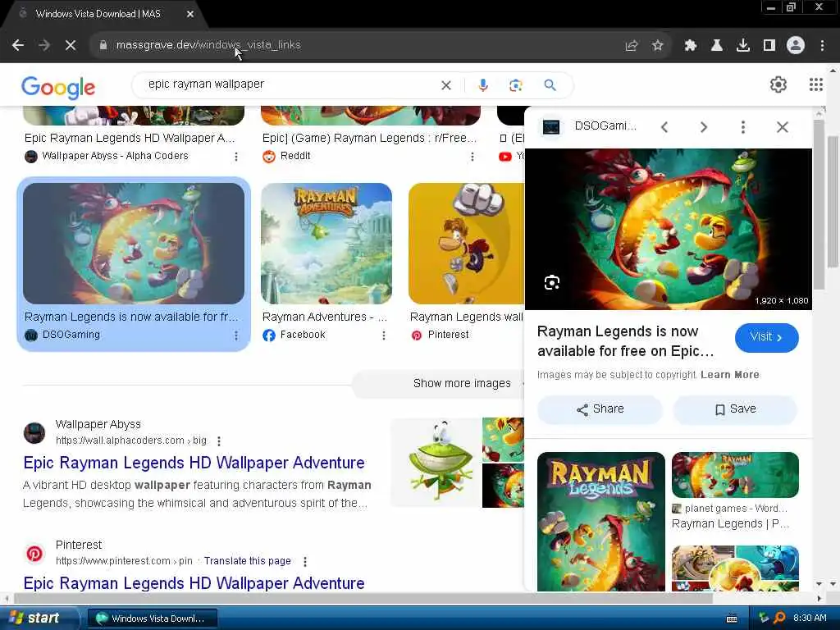Click the system tray clock showing 8:30 AM
The height and width of the screenshot is (630, 840).
(x=810, y=619)
